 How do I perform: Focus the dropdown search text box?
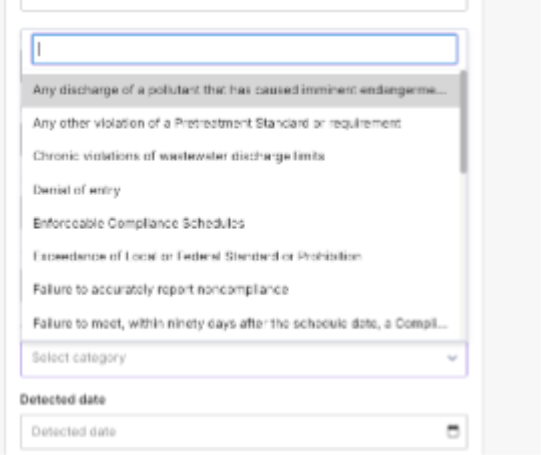point(245,49)
